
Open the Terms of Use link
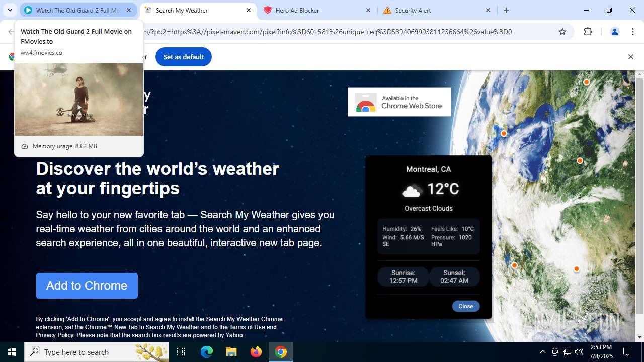(247, 327)
